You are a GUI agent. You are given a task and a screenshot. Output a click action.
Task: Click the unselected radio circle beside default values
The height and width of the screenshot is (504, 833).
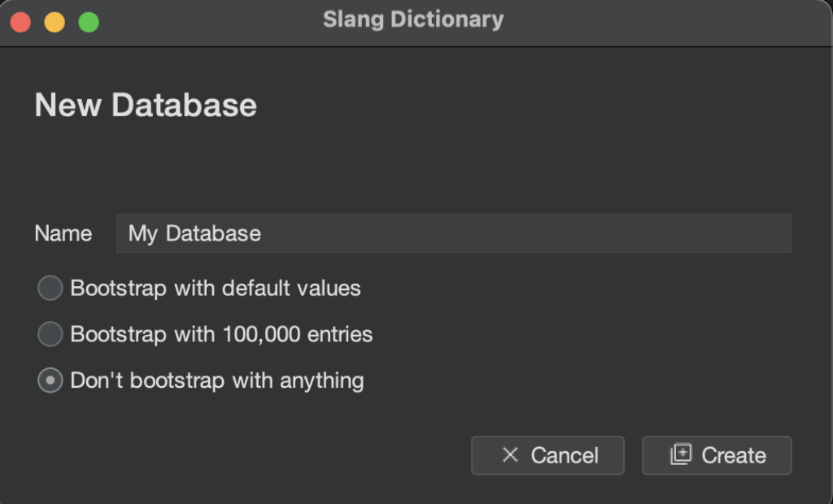[50, 288]
